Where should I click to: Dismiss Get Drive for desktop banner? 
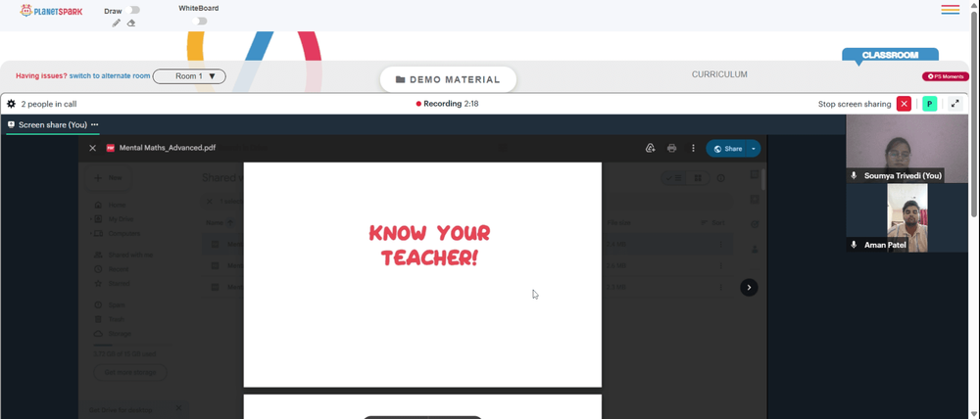[178, 408]
